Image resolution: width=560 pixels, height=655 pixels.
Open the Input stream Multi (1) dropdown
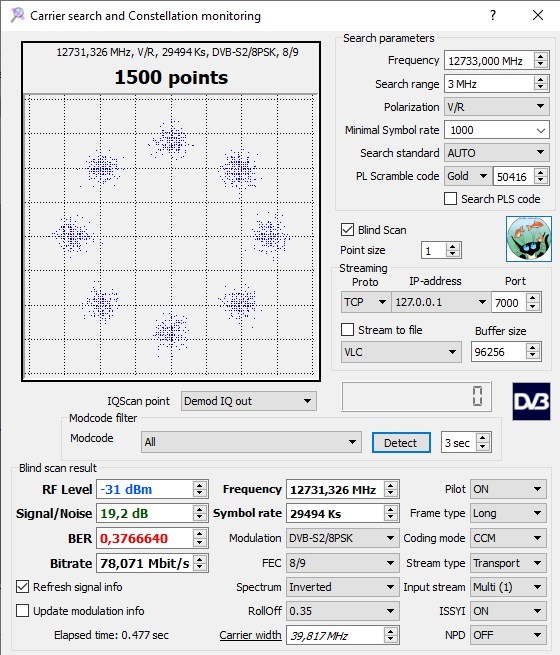click(508, 587)
